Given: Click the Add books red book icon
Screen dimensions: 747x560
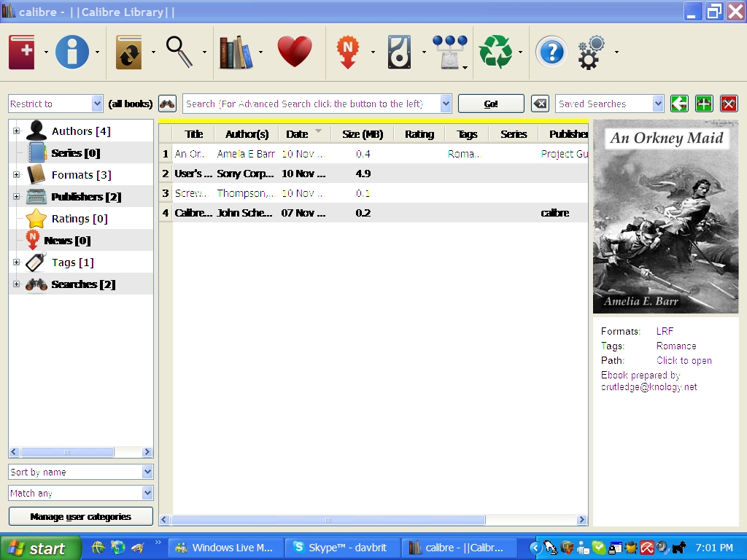Looking at the screenshot, I should 21,52.
